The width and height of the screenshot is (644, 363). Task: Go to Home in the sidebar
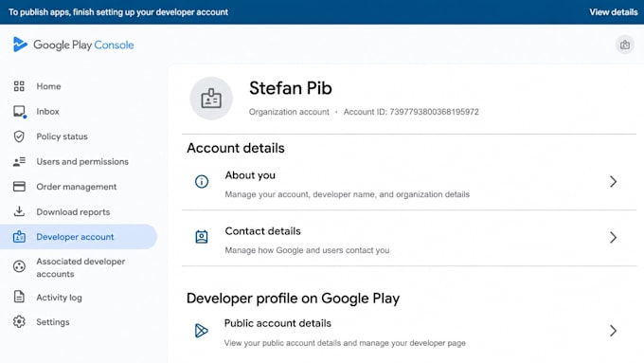click(48, 86)
